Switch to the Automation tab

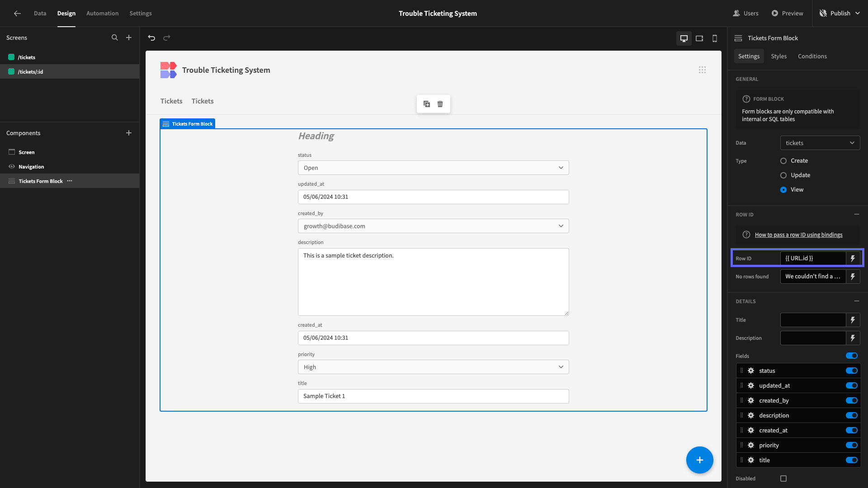coord(103,14)
